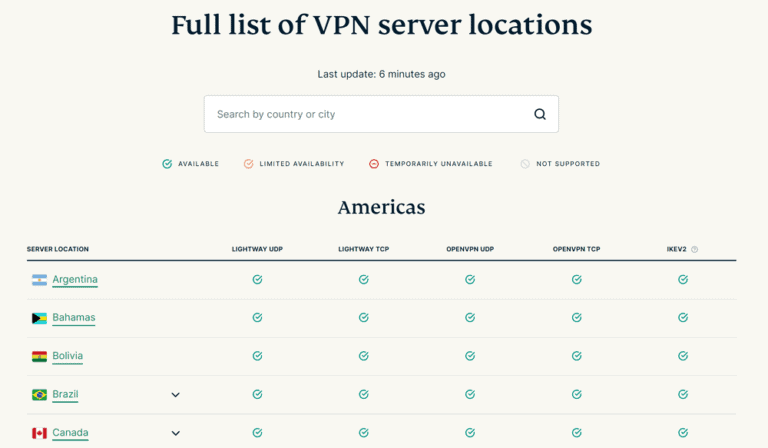Click the search magnifier icon
Viewport: 768px width, 448px height.
point(540,114)
